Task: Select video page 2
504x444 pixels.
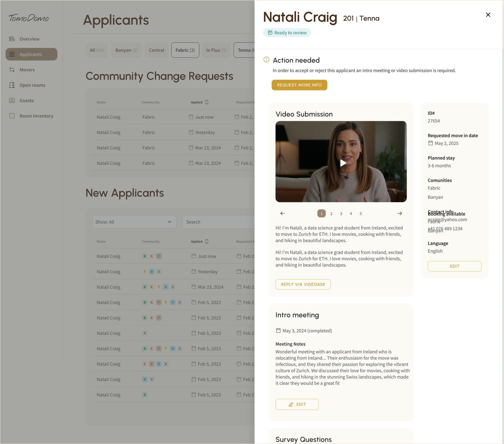Action: pyautogui.click(x=331, y=213)
